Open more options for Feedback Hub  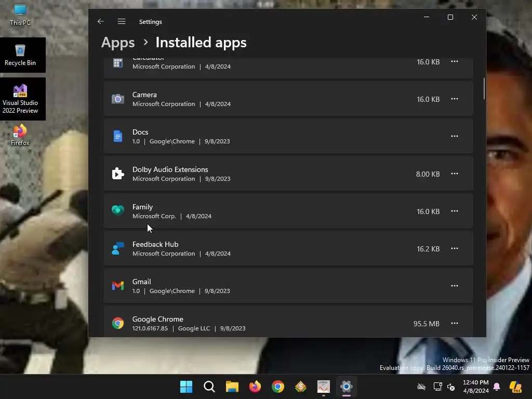click(454, 248)
